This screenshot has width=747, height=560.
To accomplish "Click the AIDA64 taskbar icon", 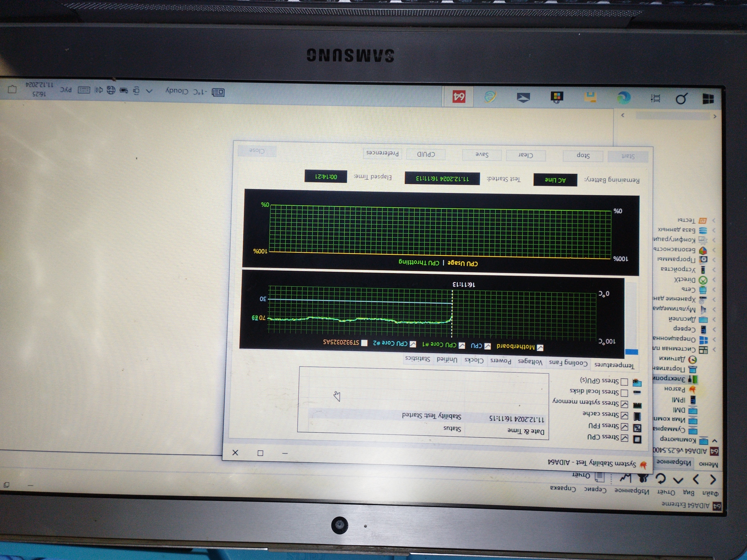I will point(459,96).
